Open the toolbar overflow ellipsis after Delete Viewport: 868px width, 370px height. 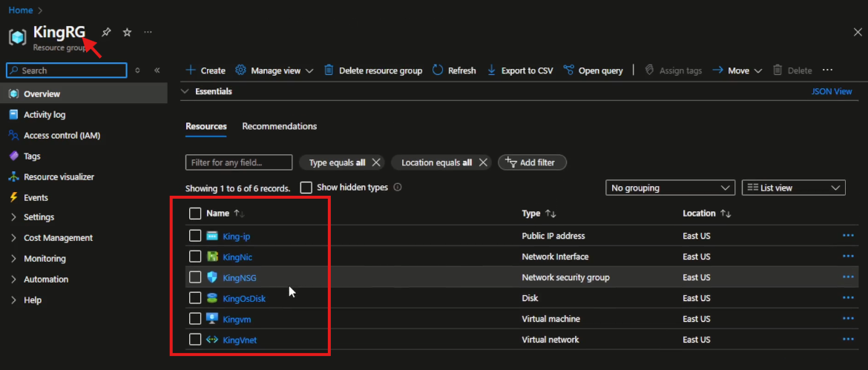pyautogui.click(x=828, y=70)
